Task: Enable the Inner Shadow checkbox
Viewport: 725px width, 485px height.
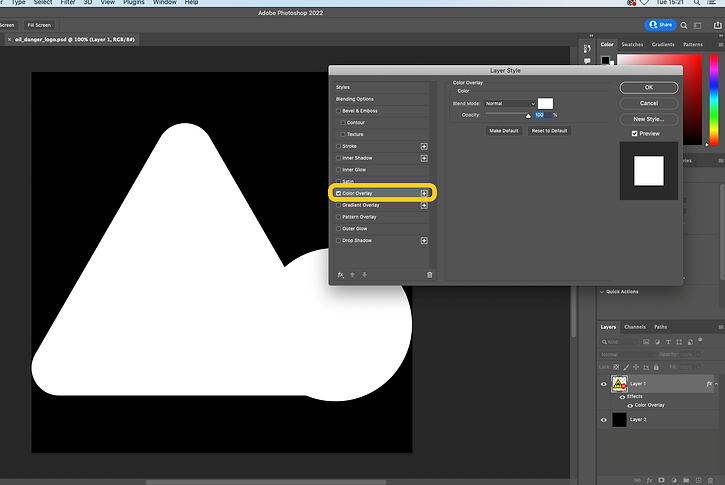Action: [338, 158]
